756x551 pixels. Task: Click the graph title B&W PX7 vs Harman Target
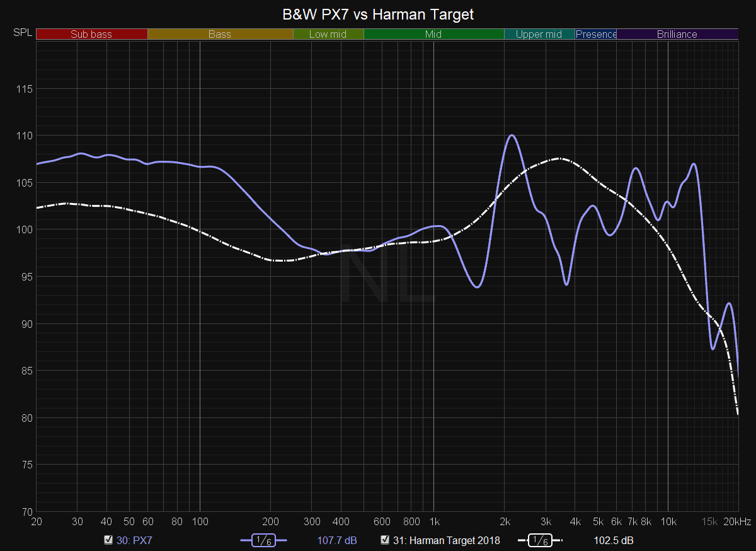pos(378,14)
